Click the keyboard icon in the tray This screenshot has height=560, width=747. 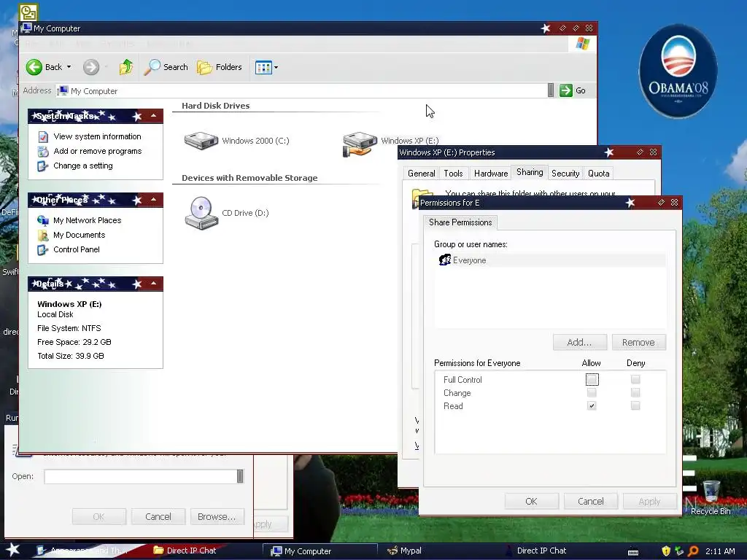633,552
